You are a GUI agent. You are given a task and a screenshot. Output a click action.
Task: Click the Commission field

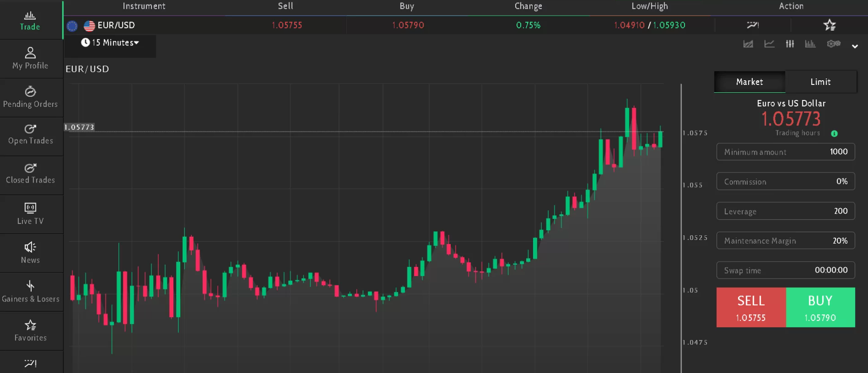[x=785, y=182]
